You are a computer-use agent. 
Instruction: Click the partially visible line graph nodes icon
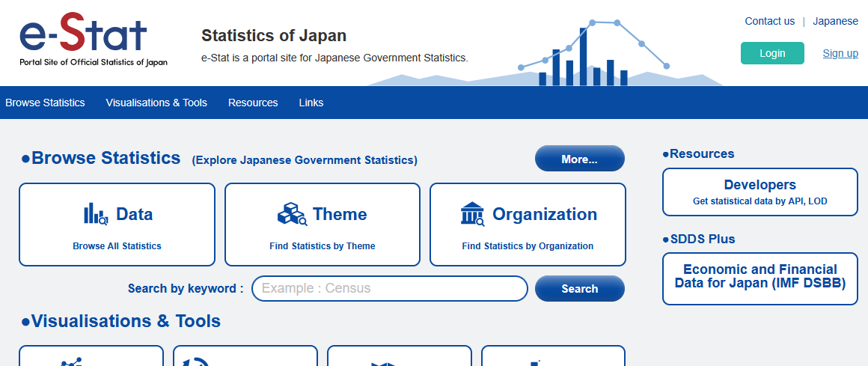pos(72,362)
